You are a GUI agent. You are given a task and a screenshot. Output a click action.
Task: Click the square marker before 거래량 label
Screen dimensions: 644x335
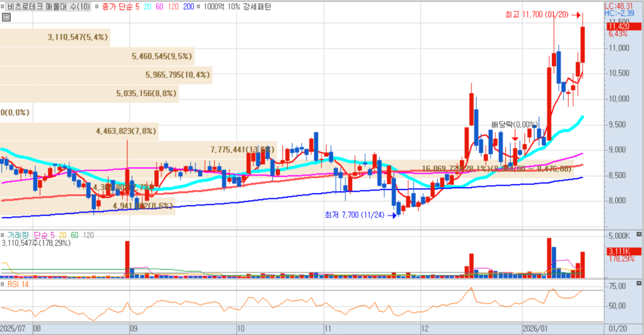tap(3, 236)
